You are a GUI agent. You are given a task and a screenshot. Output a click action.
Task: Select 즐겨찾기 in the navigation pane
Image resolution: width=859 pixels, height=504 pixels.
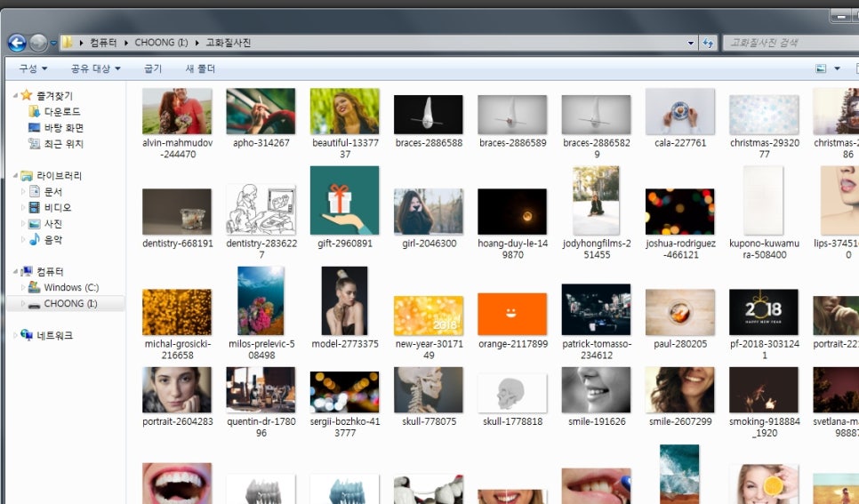[x=54, y=95]
